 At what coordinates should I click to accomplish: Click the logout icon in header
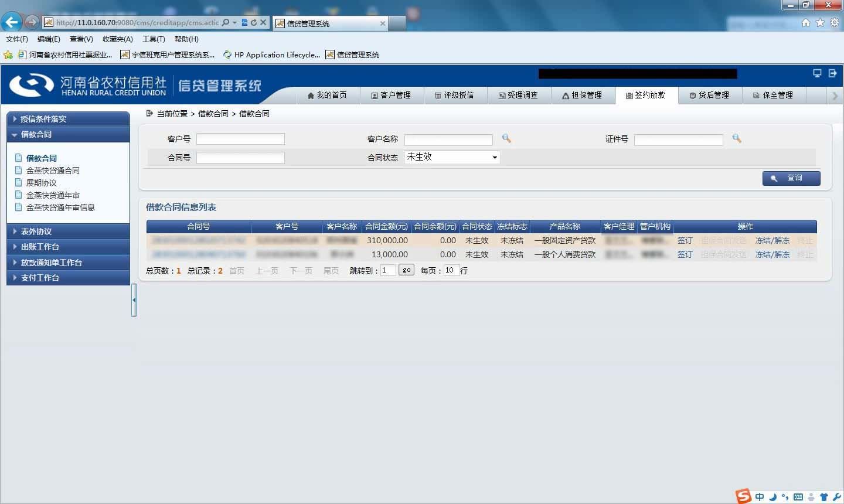pyautogui.click(x=832, y=73)
